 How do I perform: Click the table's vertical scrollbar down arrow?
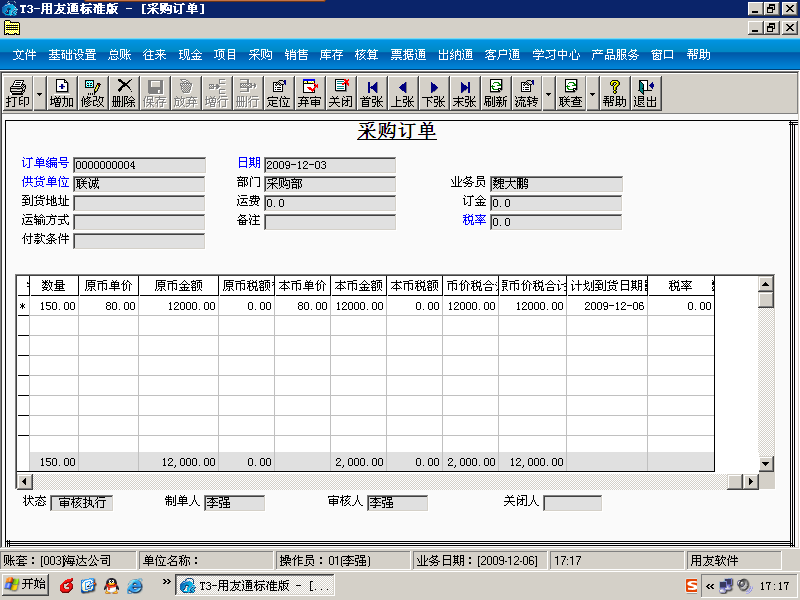coord(766,464)
